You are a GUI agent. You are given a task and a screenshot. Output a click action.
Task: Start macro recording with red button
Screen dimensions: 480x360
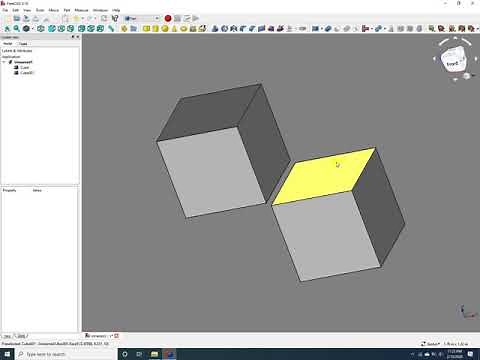(x=168, y=18)
